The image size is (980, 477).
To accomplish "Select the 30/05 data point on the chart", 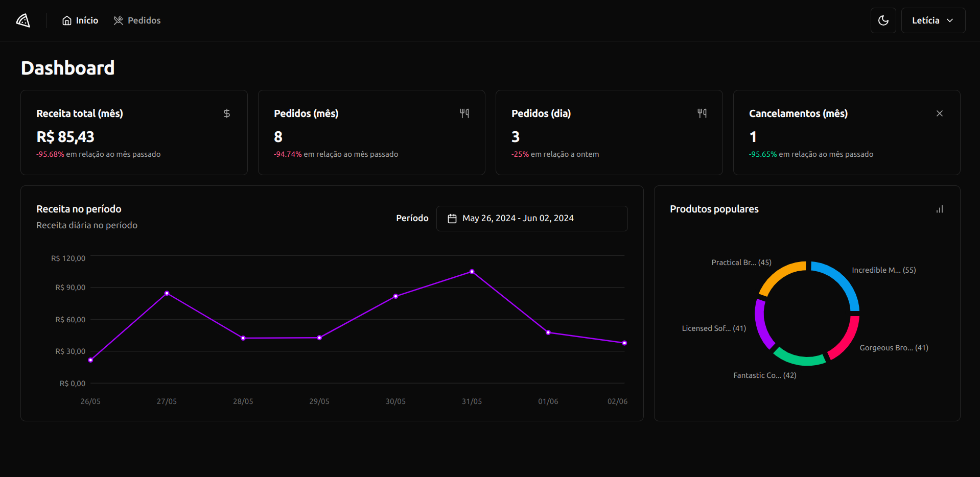I will pos(395,296).
